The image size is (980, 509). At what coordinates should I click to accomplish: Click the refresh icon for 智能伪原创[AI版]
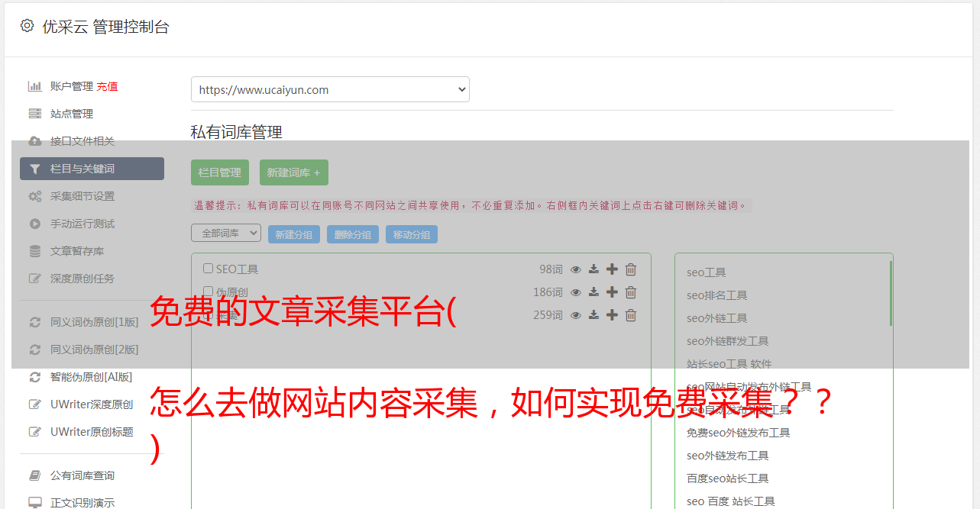(x=35, y=377)
